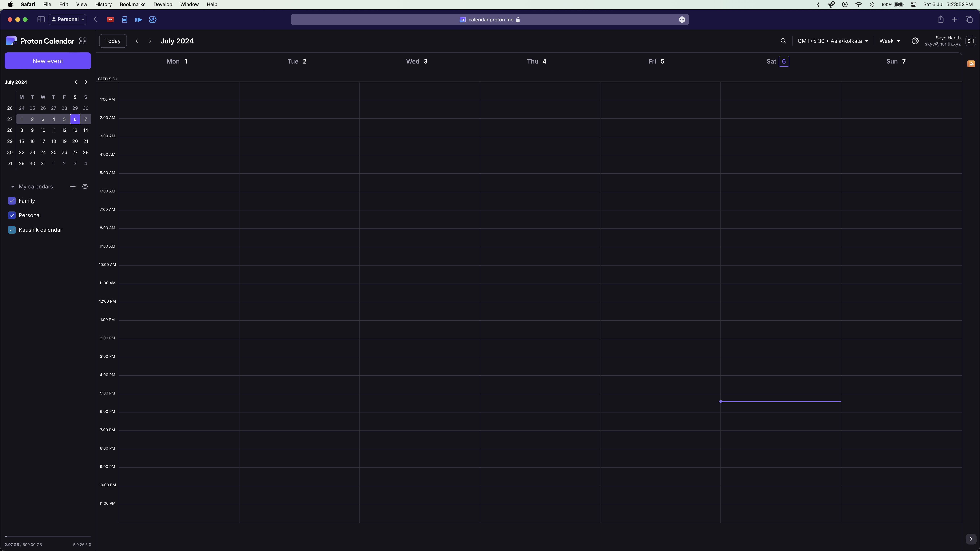Open the Week view dropdown

click(x=889, y=41)
